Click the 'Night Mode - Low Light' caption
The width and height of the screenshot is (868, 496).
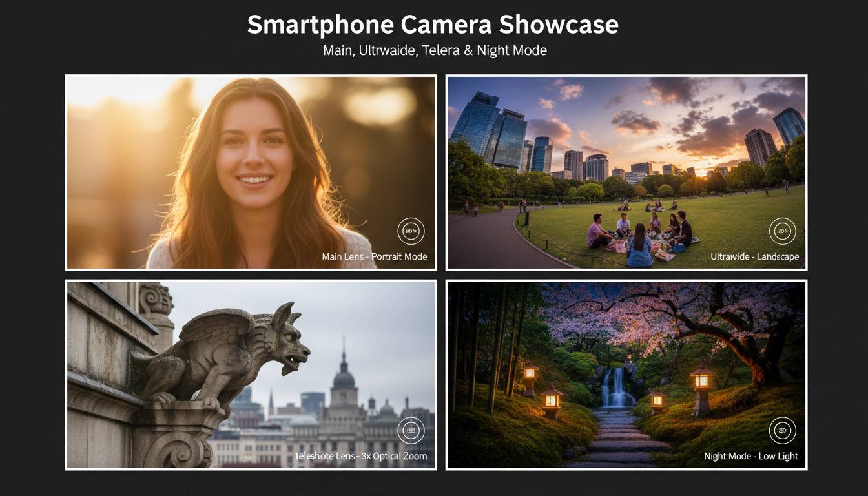click(750, 457)
